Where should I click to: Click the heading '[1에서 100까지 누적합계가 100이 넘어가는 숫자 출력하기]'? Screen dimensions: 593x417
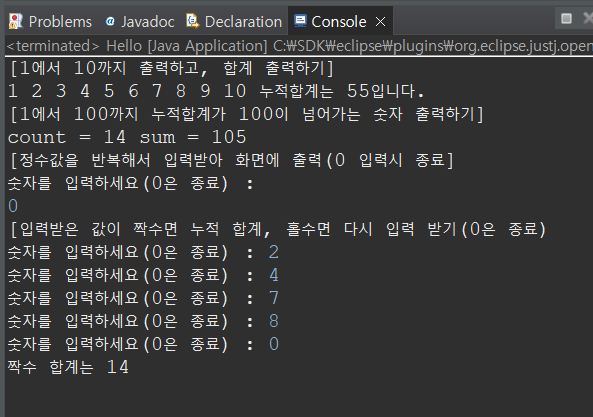coord(247,114)
